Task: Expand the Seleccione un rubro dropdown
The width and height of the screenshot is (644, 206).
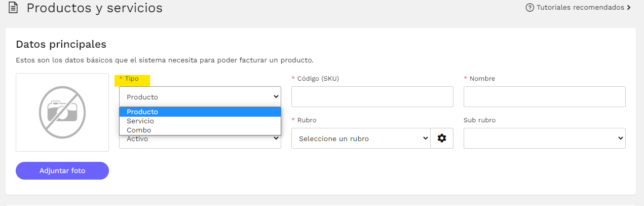Action: point(361,138)
